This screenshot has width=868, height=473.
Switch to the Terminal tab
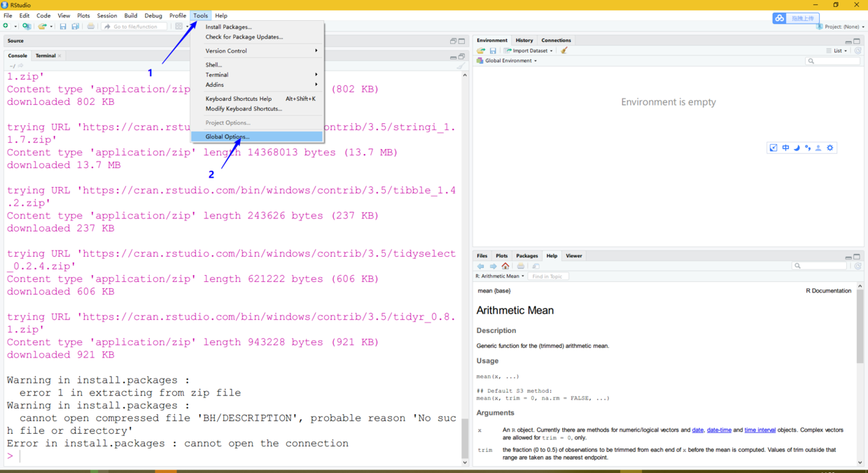click(x=45, y=56)
